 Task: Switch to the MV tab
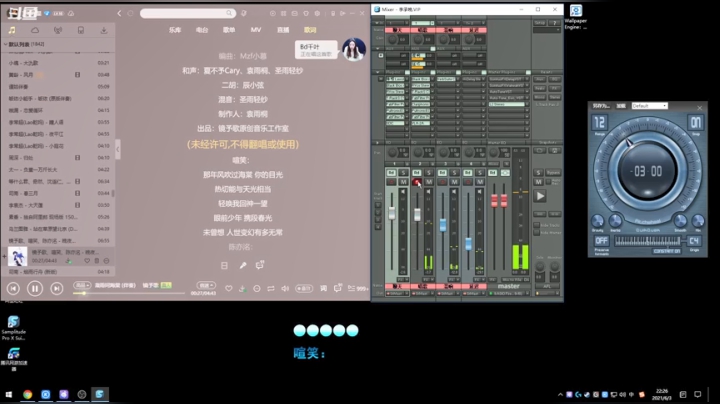point(256,30)
